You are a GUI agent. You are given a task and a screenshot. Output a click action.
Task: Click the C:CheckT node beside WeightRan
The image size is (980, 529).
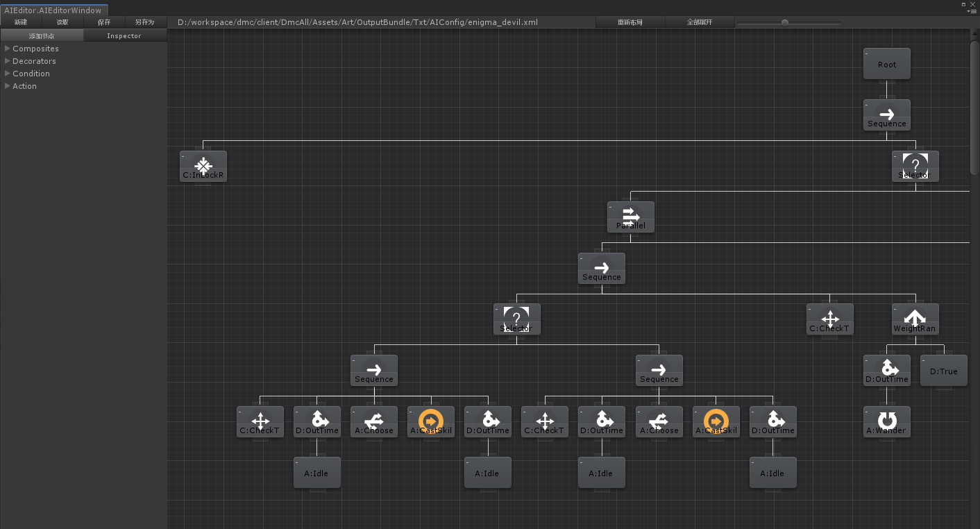coord(829,319)
